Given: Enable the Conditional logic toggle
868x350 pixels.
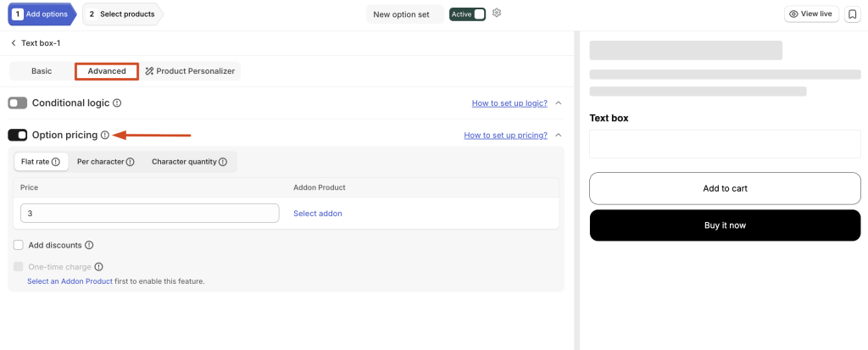Looking at the screenshot, I should pos(18,103).
